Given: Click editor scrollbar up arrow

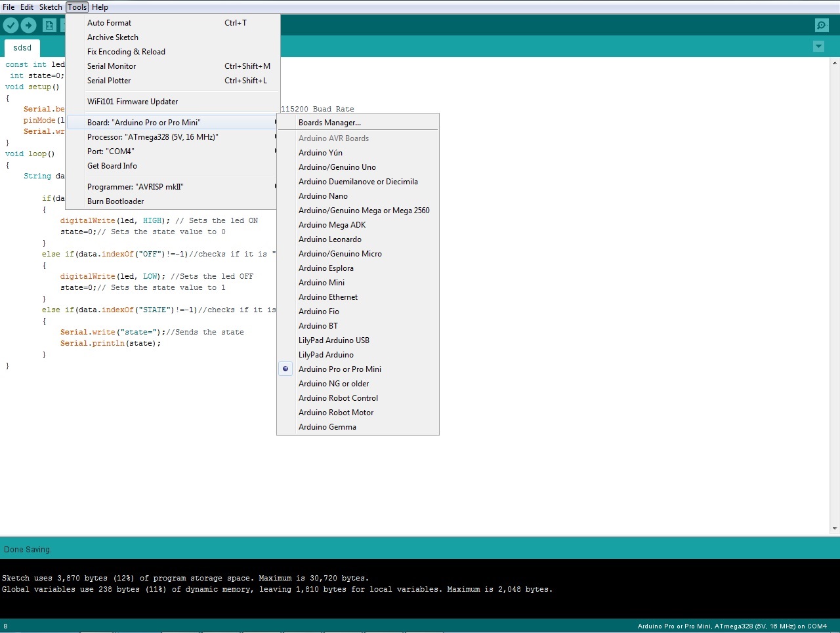Looking at the screenshot, I should click(835, 63).
